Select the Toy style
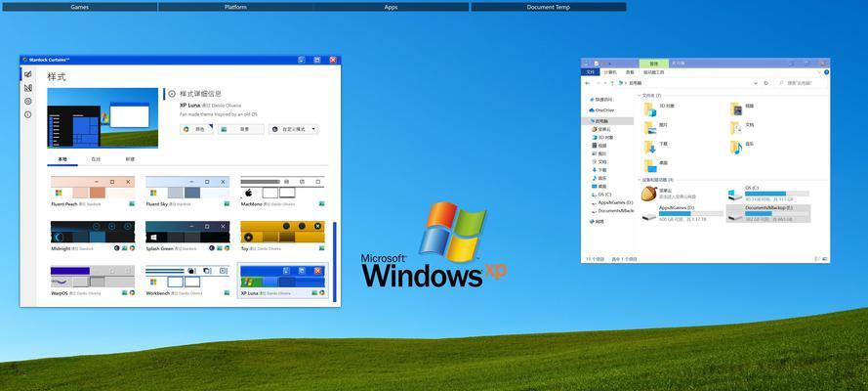 tap(282, 237)
